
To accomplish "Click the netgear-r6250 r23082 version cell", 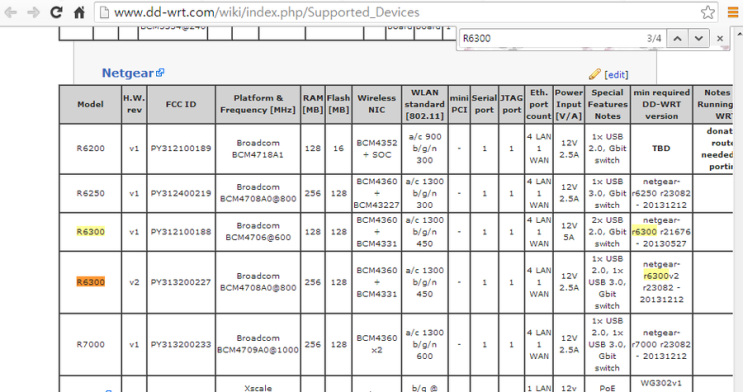I will (661, 193).
